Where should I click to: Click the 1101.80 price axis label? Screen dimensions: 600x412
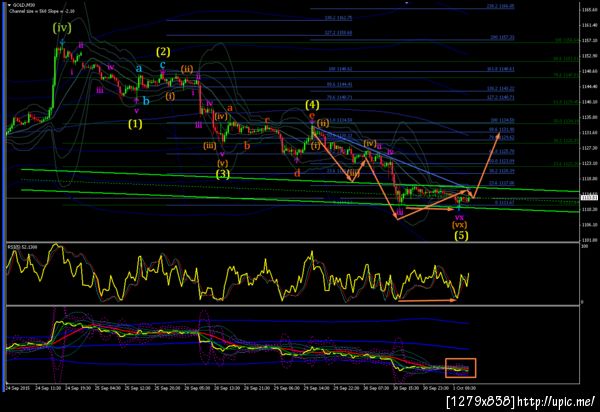[x=590, y=240]
